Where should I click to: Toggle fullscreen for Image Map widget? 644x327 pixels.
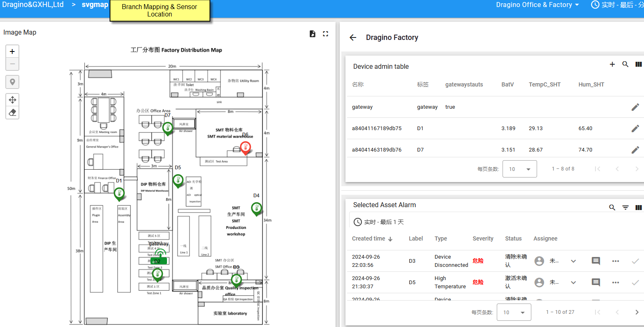326,34
